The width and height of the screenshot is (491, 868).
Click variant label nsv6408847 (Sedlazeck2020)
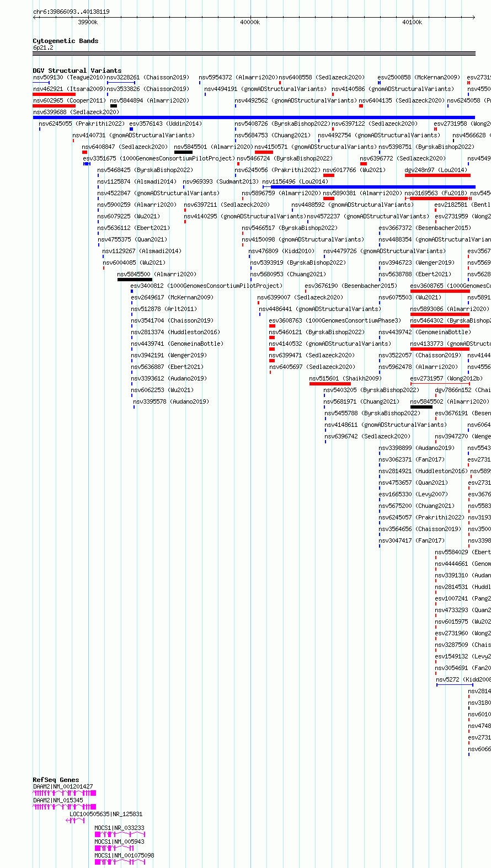tap(125, 147)
